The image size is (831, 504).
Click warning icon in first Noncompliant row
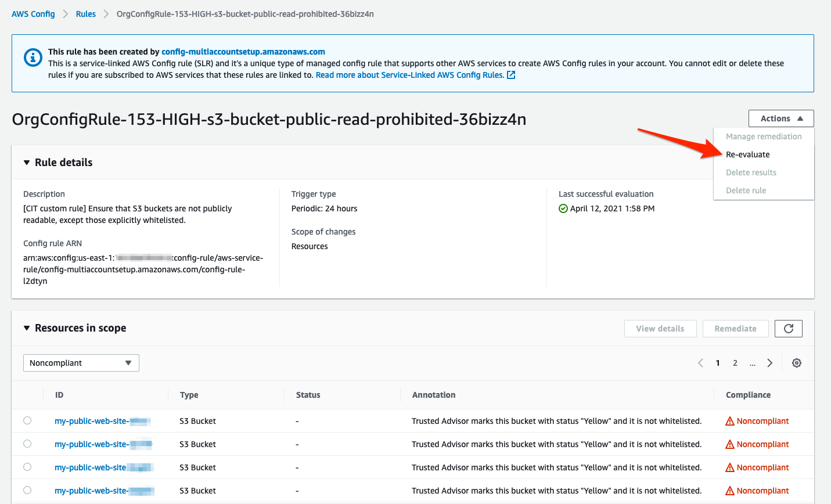click(x=730, y=421)
